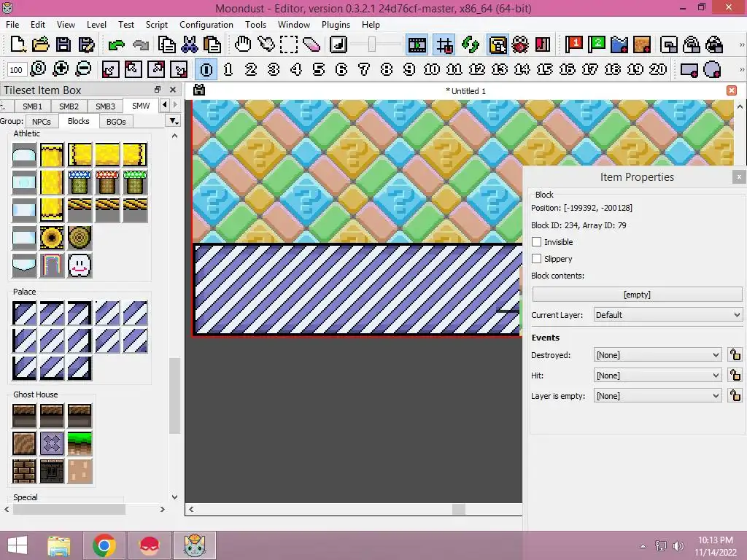
Task: Select the Boo ghost block in Athletic
Action: pos(80,265)
